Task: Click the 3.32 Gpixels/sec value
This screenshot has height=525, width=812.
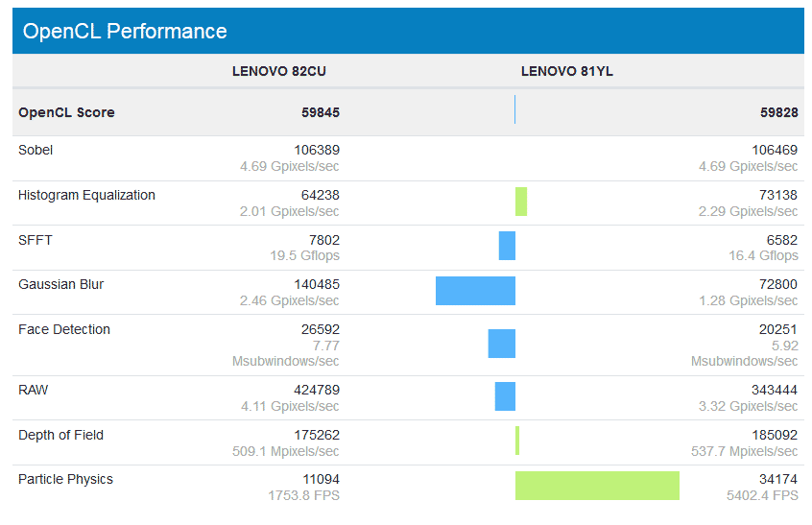Action: pos(749,406)
